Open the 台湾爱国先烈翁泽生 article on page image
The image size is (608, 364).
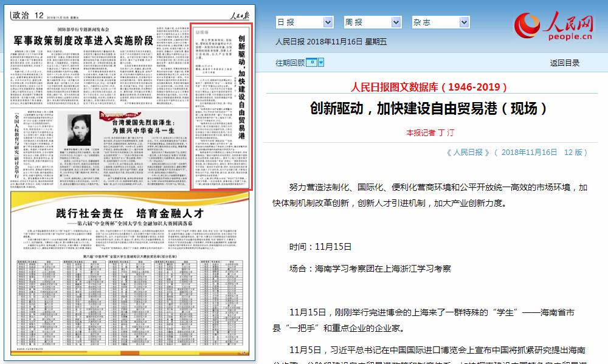pos(143,126)
